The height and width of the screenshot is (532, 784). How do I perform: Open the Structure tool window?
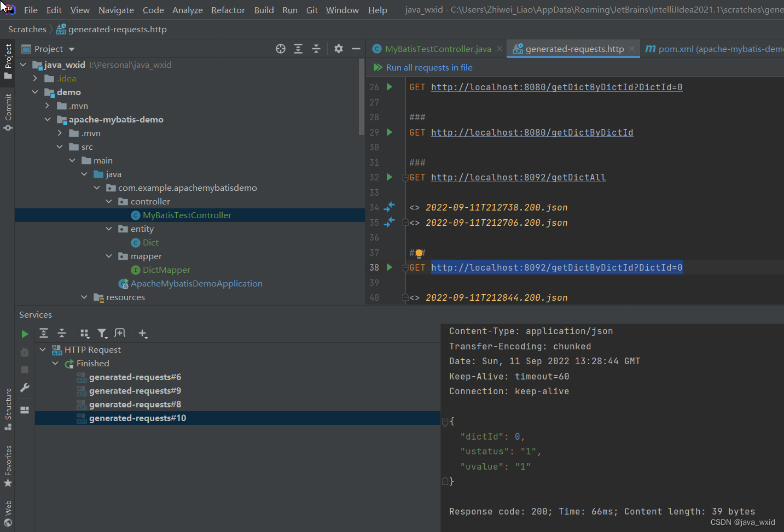(8, 409)
